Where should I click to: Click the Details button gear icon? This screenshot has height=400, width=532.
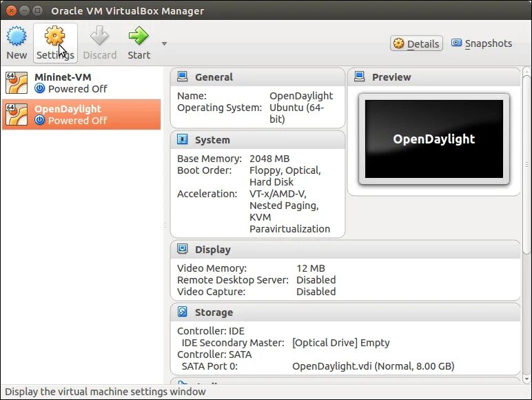pyautogui.click(x=399, y=43)
